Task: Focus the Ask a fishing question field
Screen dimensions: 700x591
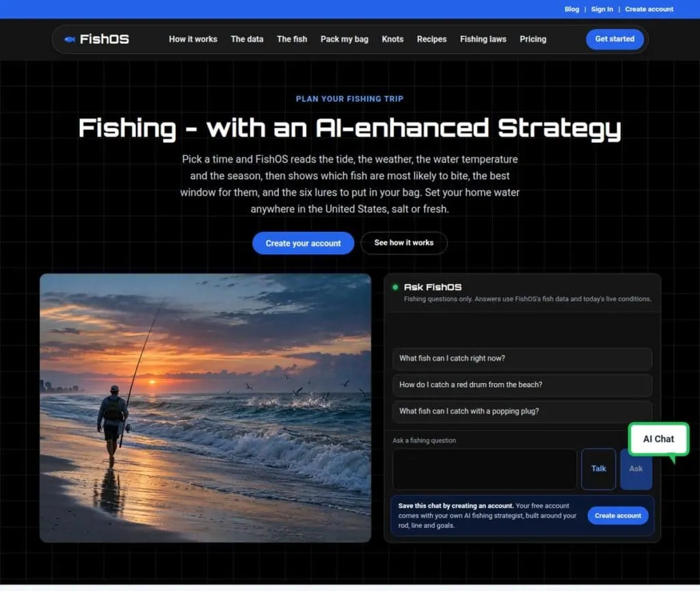Action: point(485,469)
